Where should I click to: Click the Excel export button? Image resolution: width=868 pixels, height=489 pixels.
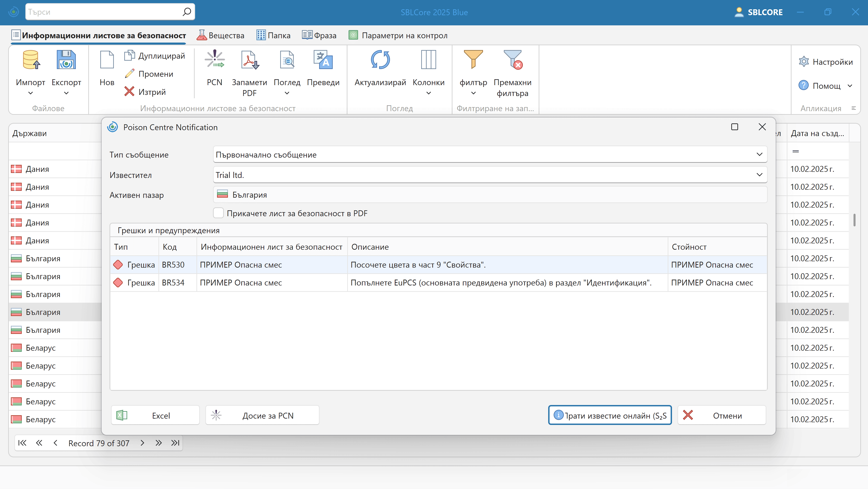(155, 415)
